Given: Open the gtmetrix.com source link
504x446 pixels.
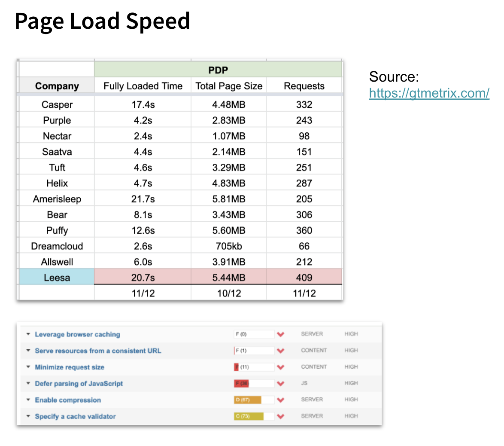Looking at the screenshot, I should [429, 93].
